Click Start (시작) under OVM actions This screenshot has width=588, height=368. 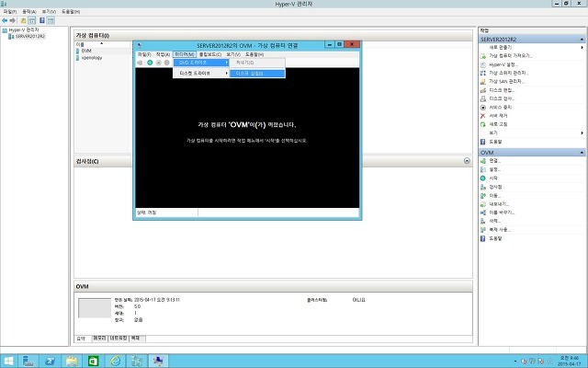click(x=493, y=178)
